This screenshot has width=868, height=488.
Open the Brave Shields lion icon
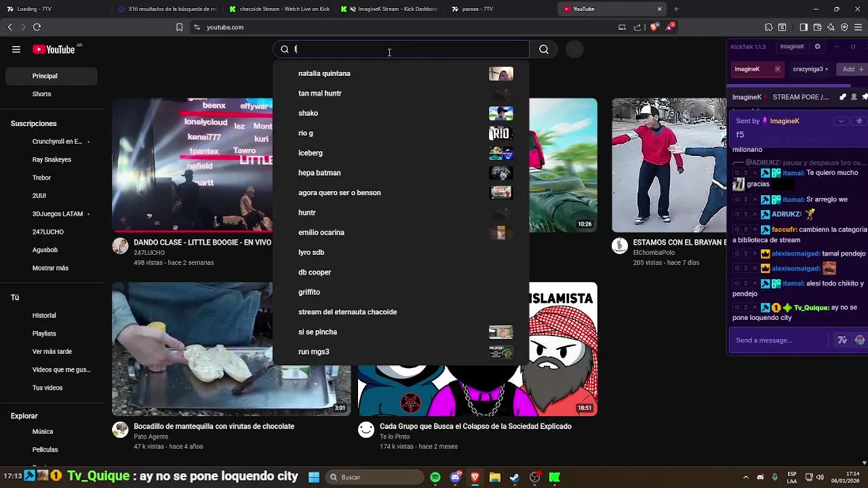pos(654,27)
